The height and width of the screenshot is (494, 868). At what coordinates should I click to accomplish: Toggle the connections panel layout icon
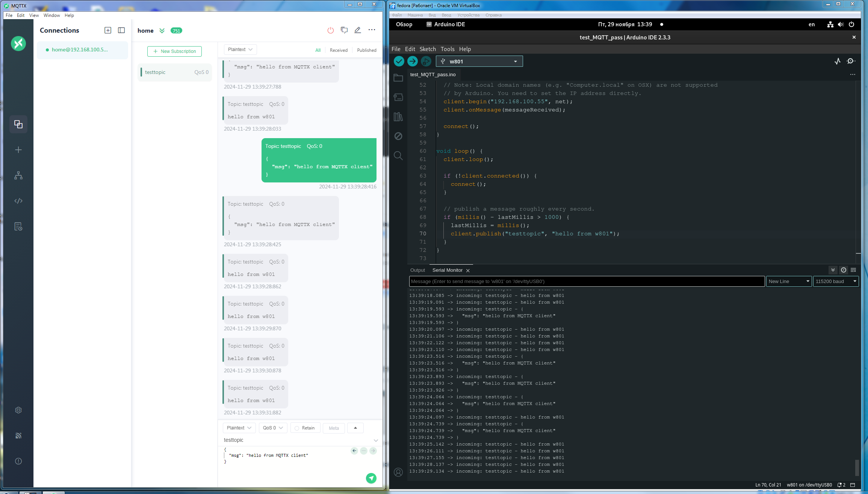point(121,30)
